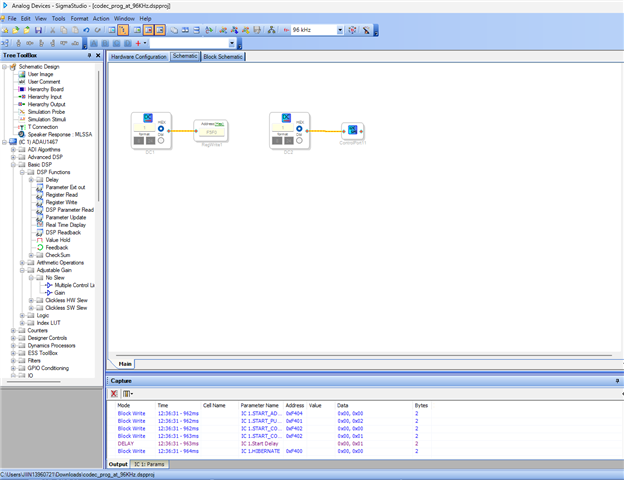
Task: Expand the ADI Algorithms tree node
Action: pyautogui.click(x=13, y=149)
